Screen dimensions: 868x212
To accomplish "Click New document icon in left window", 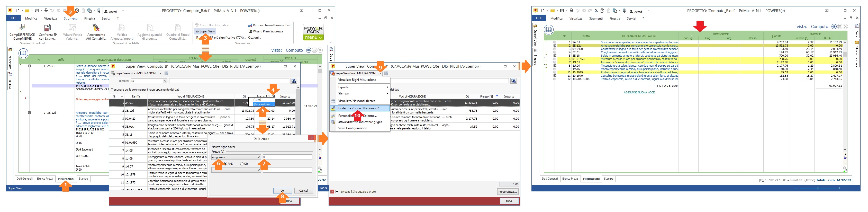I will pyautogui.click(x=18, y=11).
